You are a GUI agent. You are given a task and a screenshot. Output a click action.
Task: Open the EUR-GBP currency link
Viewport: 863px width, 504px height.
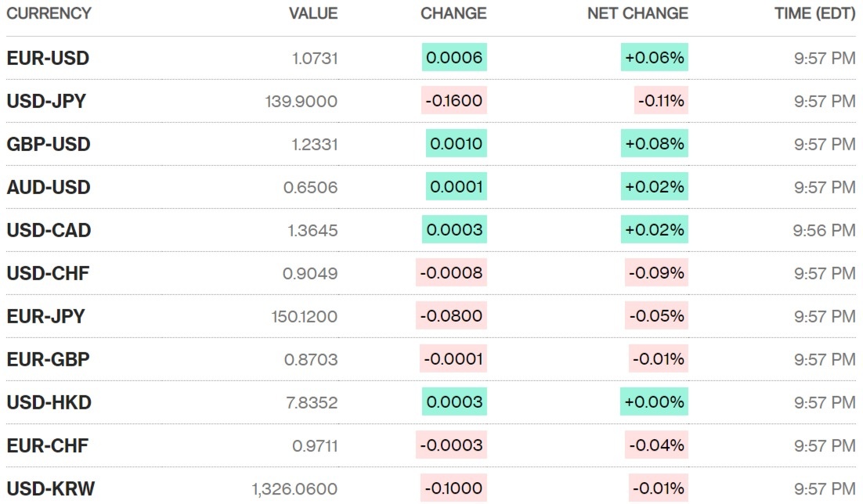(x=48, y=359)
